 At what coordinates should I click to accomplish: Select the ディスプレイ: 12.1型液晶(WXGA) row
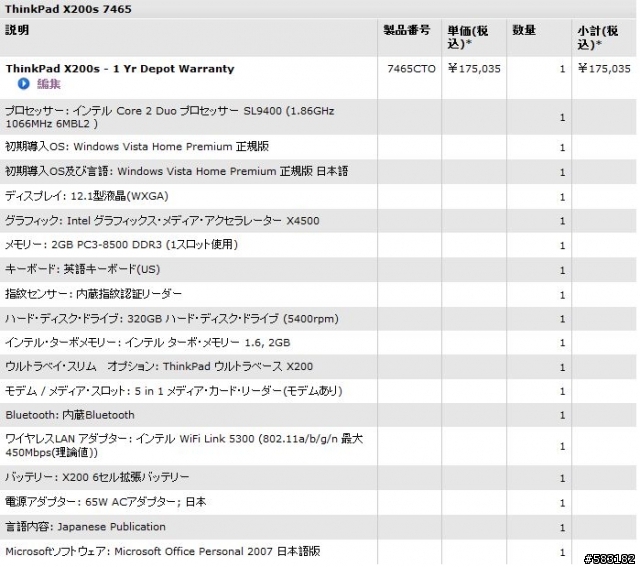318,197
